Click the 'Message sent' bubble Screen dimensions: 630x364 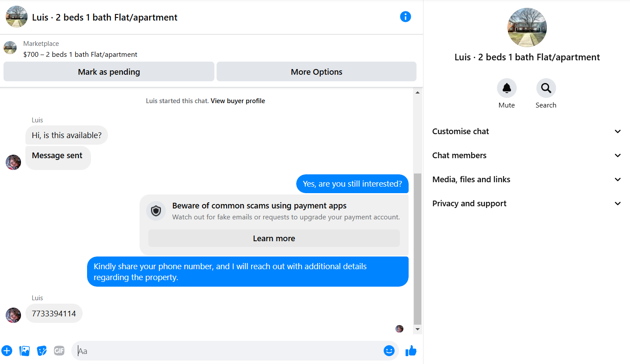(58, 158)
